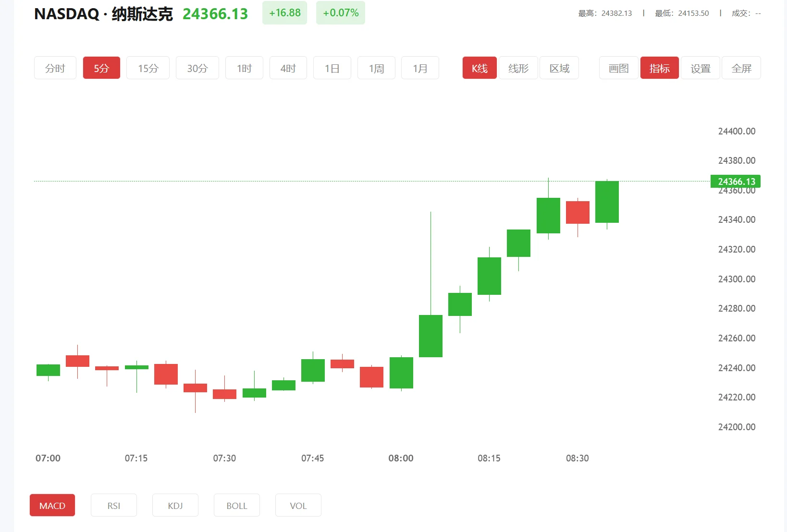Open the 指标 indicators panel
The height and width of the screenshot is (532, 787).
pyautogui.click(x=659, y=68)
